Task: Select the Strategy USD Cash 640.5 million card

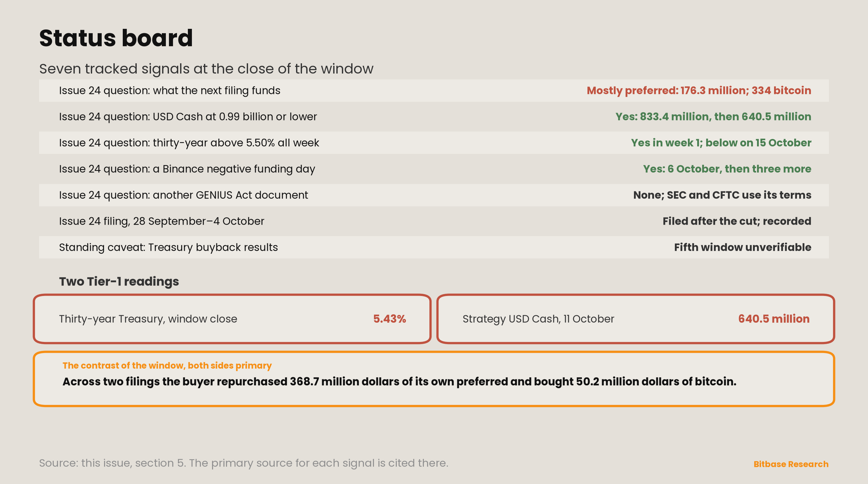Action: coord(635,319)
